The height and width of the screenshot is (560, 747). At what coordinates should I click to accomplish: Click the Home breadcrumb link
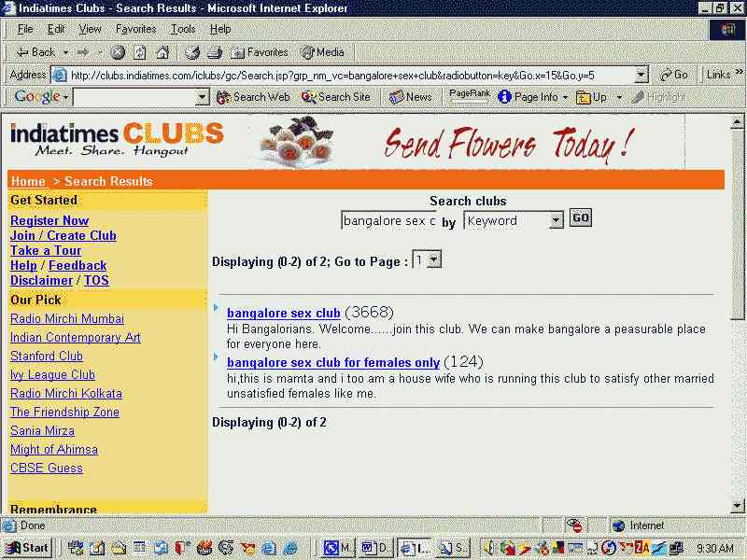coord(28,181)
